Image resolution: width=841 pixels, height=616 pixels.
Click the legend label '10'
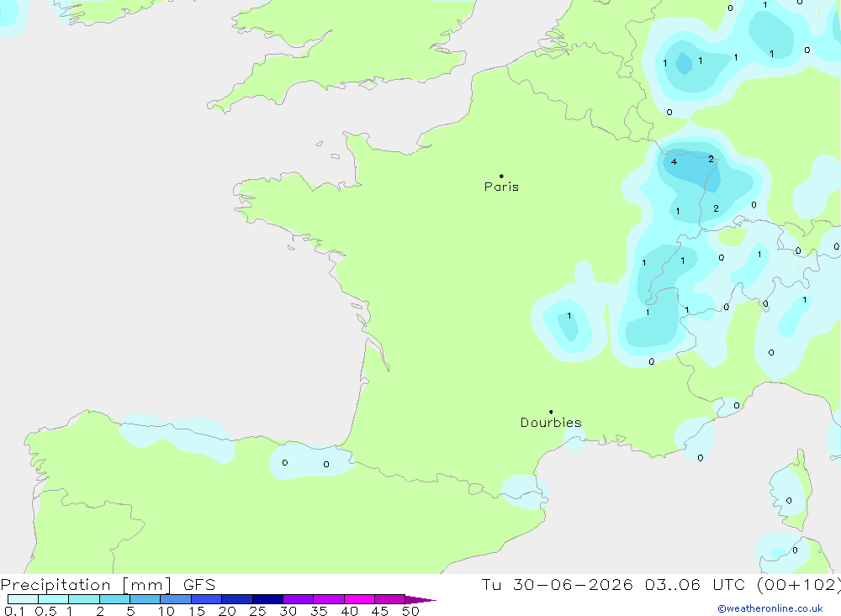coord(167,611)
